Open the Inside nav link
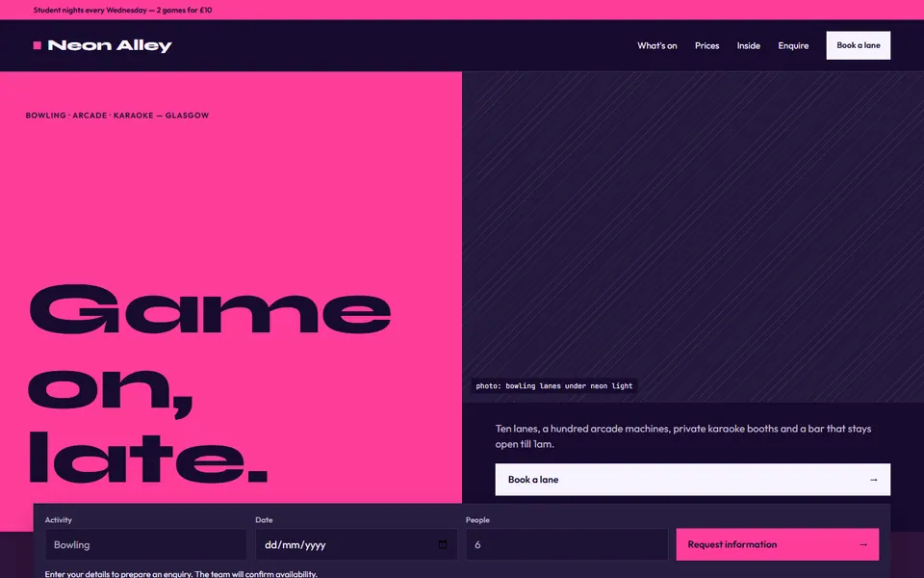The image size is (924, 578). coord(749,45)
